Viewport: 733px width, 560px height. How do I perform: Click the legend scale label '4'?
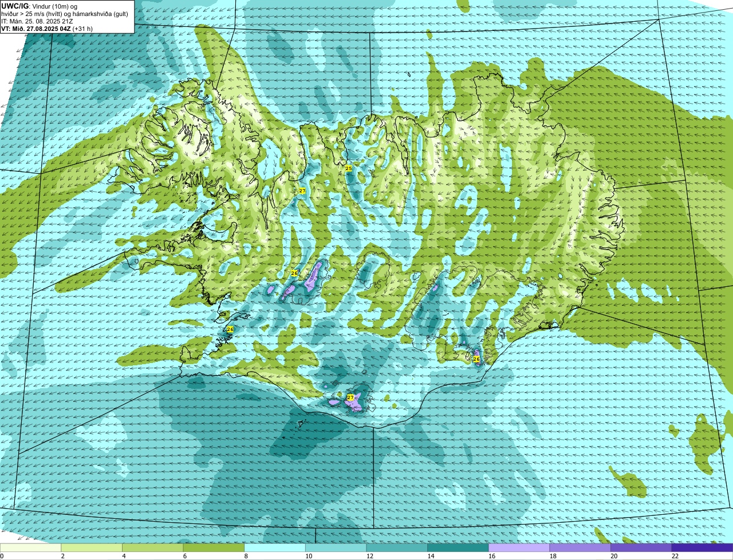(124, 556)
